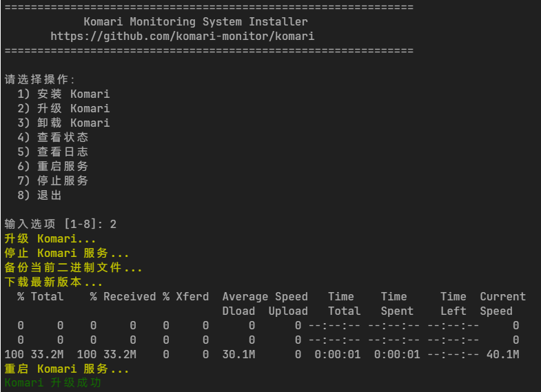Pick menu option 6 重启服务
The image size is (541, 392).
tap(53, 166)
